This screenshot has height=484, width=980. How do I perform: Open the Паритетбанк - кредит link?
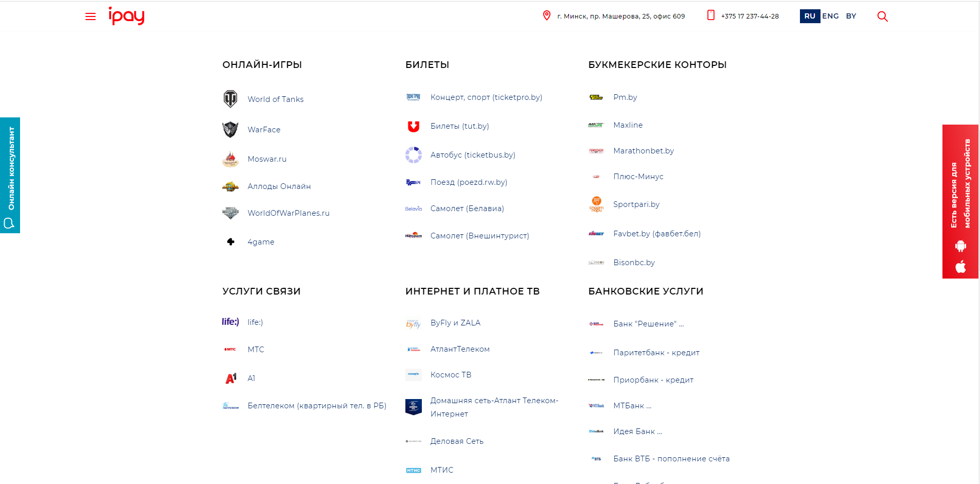pyautogui.click(x=656, y=353)
